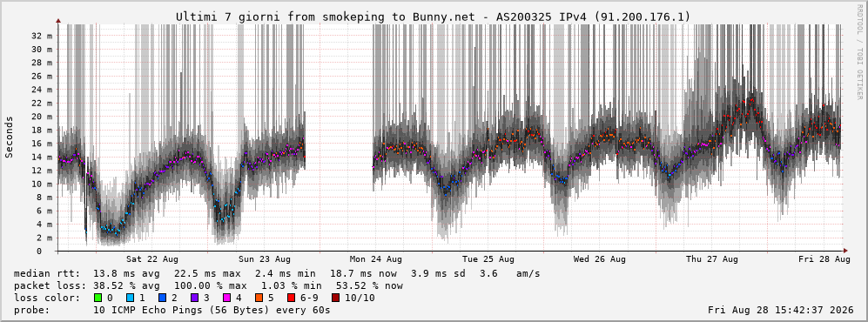This screenshot has width=868, height=322.
Task: Click the "16 m" y-axis value
Action: (x=42, y=144)
